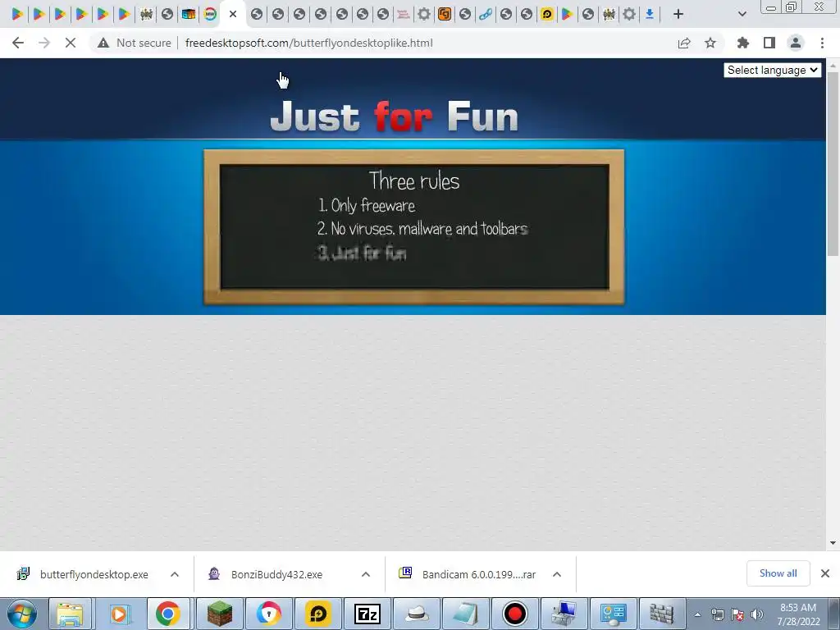
Task: Open the tab search chevron
Action: pos(742,15)
